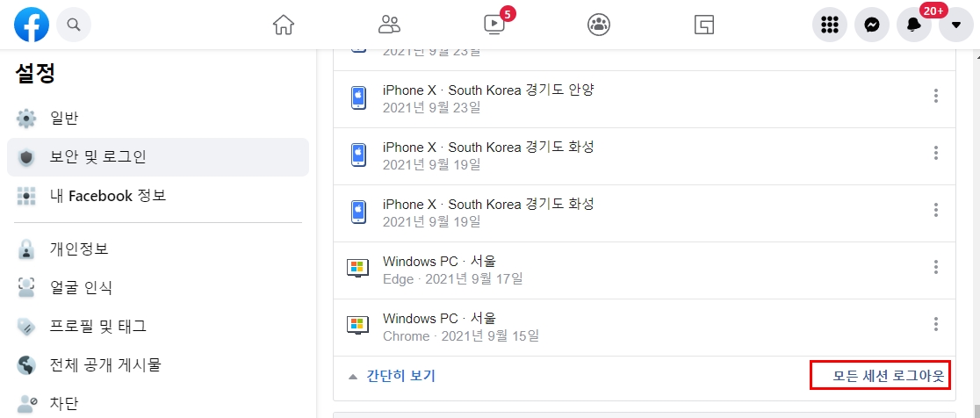The image size is (980, 418).
Task: Open Watch video tab with 5 badge
Action: (494, 25)
